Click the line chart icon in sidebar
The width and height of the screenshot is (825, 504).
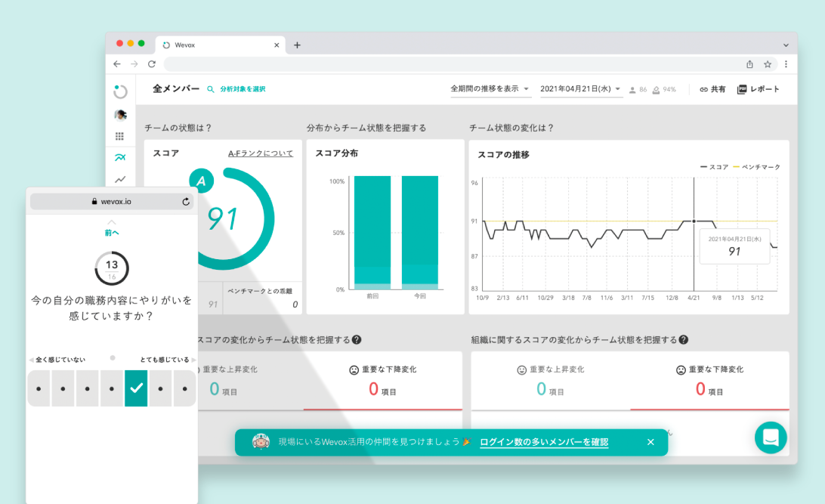120,180
